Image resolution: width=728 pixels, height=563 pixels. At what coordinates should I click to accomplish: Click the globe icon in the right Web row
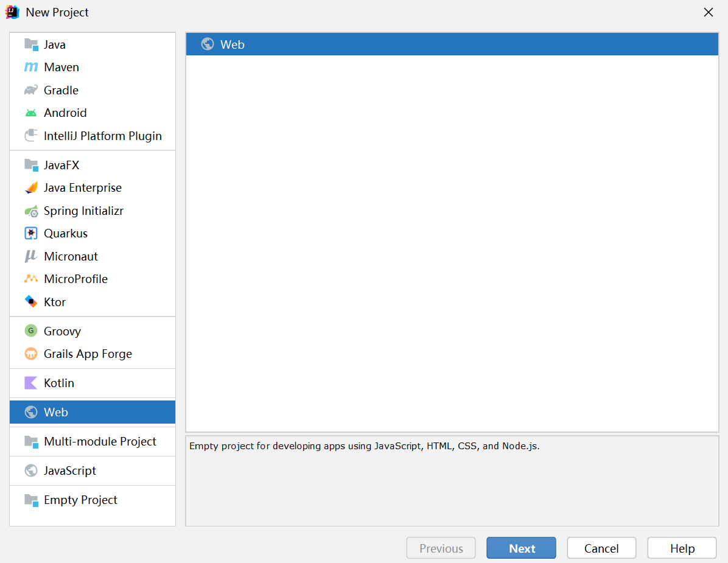coord(208,44)
